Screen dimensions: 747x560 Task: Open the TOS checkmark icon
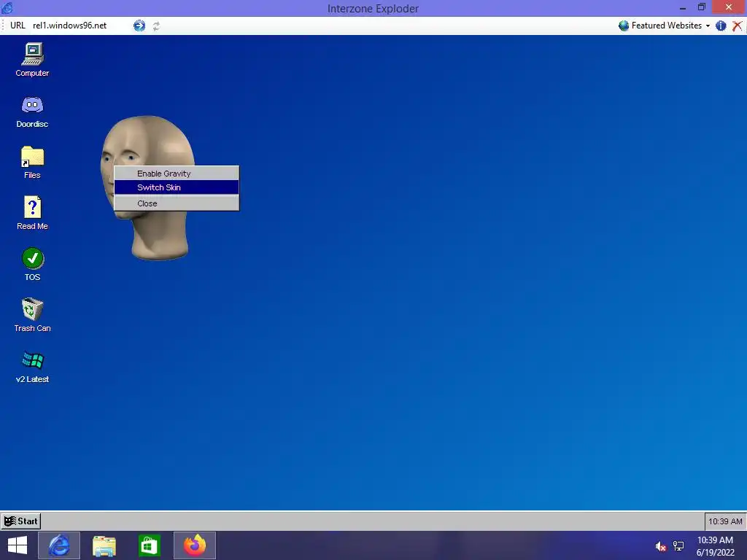[32, 264]
